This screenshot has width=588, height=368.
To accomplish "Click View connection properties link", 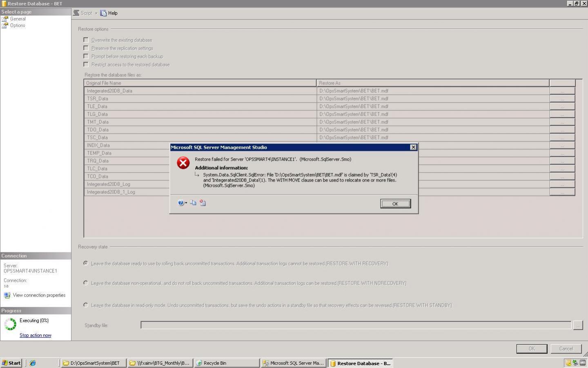I will (39, 295).
